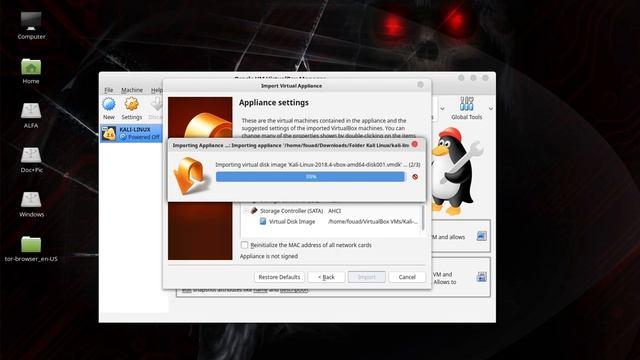Click the AHCI controller type value
Viewport: 640px width, 360px height.
(x=334, y=211)
